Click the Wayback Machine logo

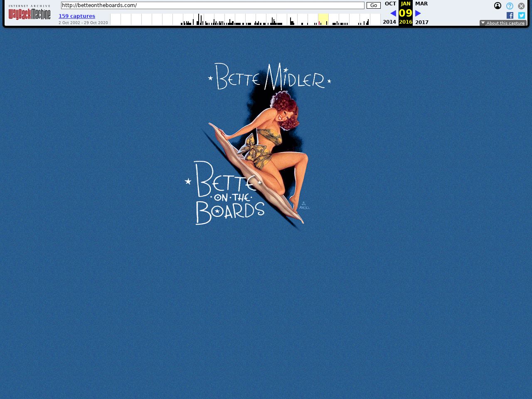tap(30, 13)
